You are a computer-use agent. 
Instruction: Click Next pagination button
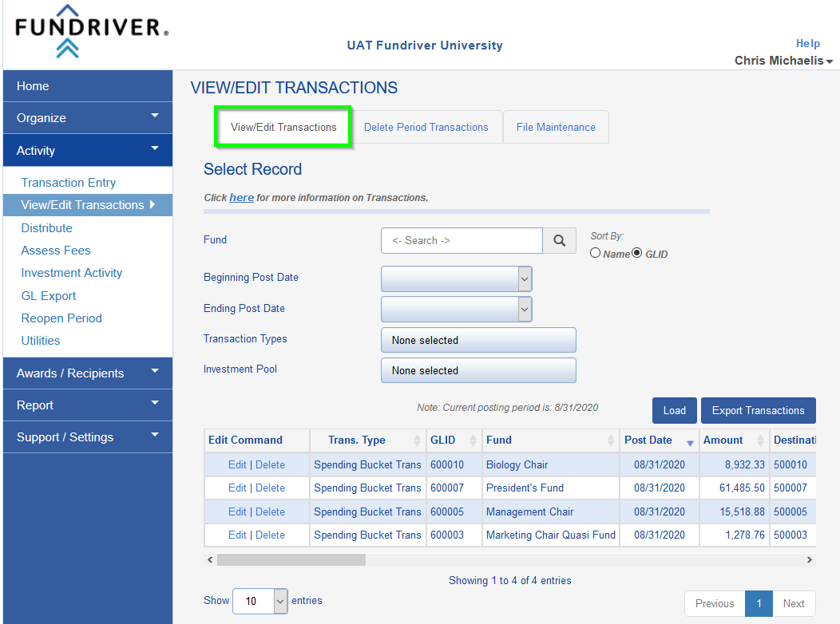coord(794,604)
